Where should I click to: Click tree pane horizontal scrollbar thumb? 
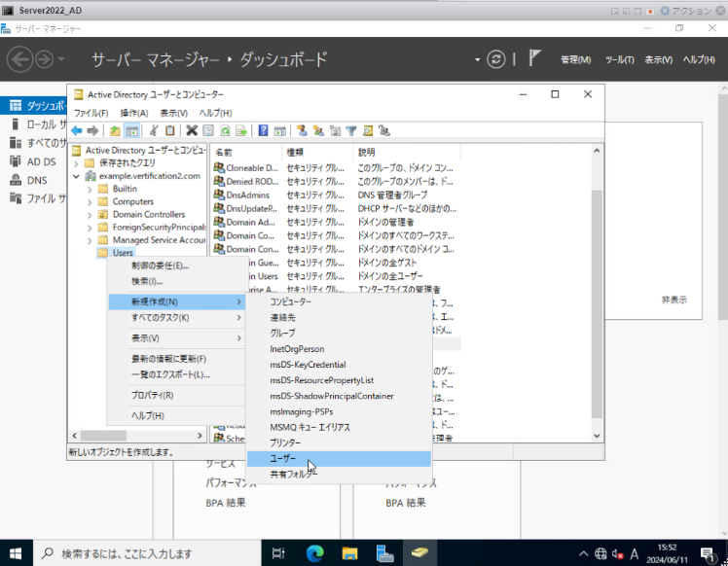[x=103, y=436]
